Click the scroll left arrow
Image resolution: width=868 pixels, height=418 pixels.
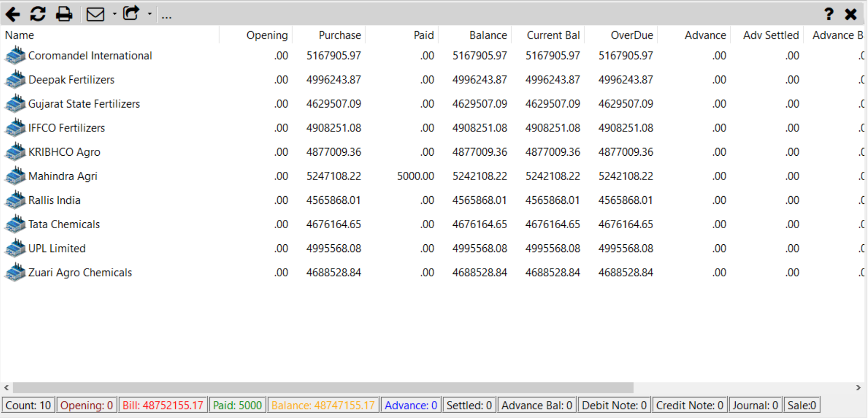[x=6, y=387]
